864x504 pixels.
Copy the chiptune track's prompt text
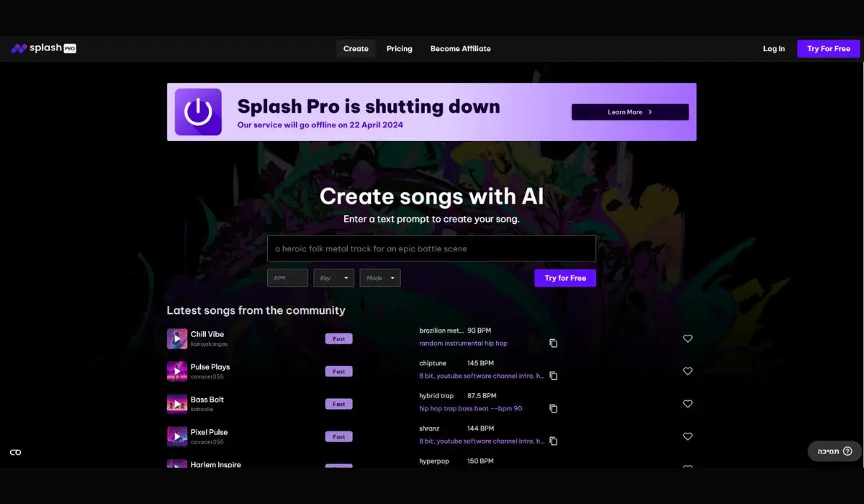tap(553, 375)
